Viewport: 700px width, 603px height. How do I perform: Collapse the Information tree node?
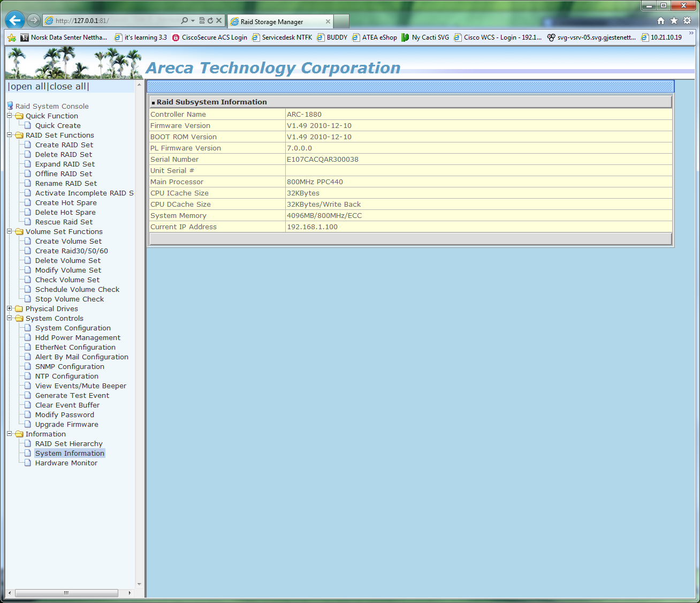click(9, 434)
